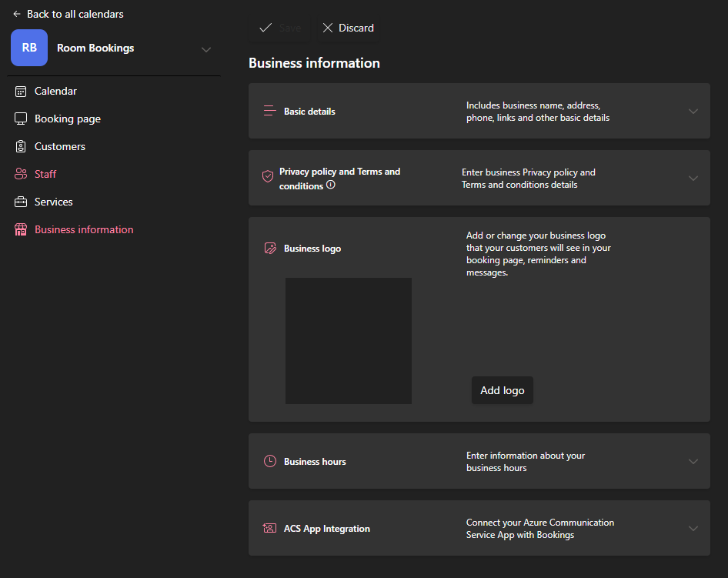Click the Business information store icon
This screenshot has height=578, width=728.
(21, 229)
